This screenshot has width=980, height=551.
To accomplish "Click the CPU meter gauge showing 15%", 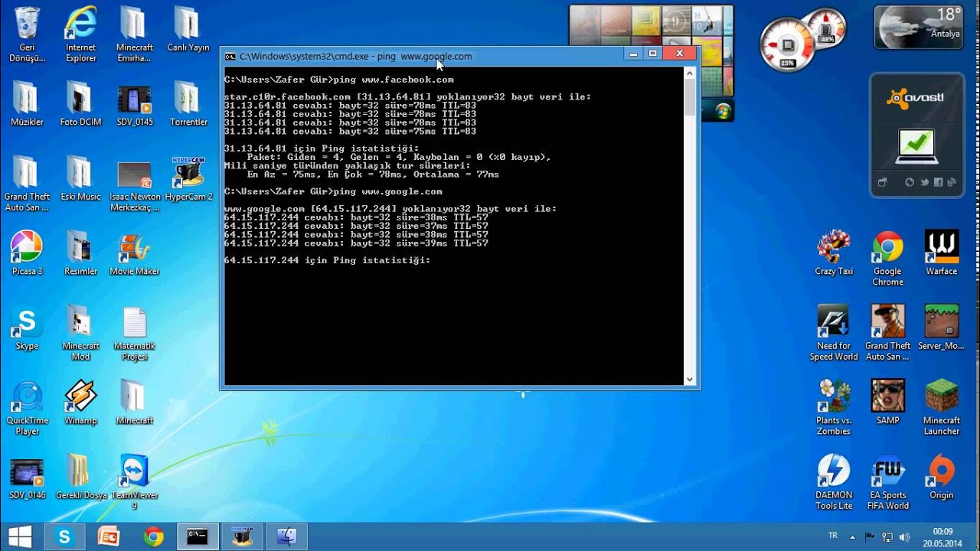I will (x=788, y=45).
